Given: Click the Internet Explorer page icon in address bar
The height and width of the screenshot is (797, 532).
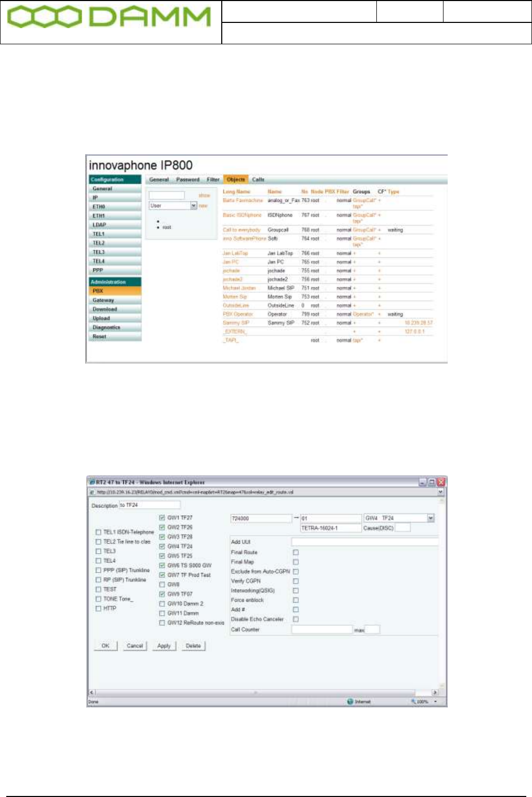Looking at the screenshot, I should (92, 492).
